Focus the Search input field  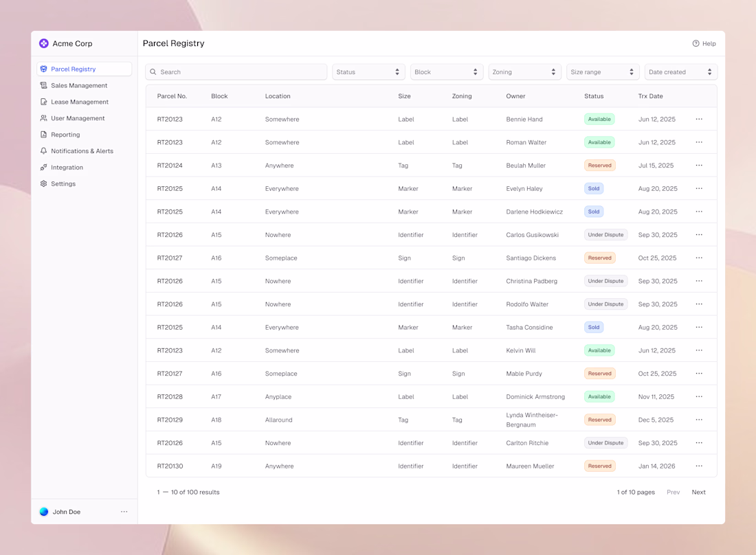point(236,72)
